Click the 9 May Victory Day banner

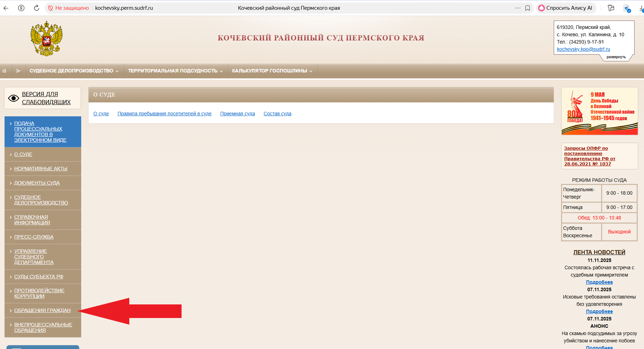[x=599, y=111]
